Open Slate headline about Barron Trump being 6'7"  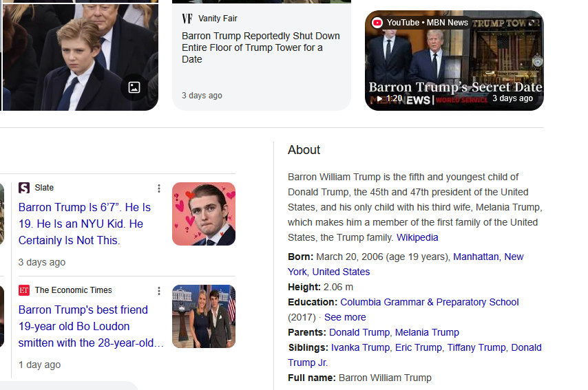click(x=84, y=224)
